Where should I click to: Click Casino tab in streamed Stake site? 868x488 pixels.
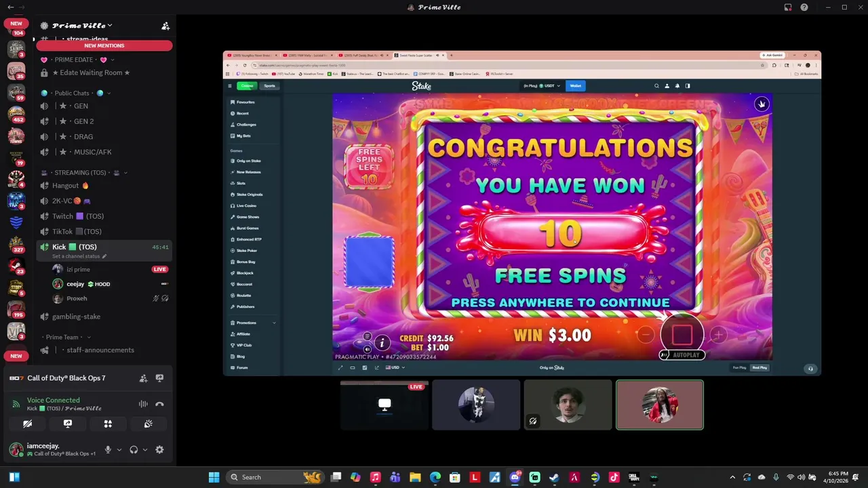pyautogui.click(x=247, y=86)
